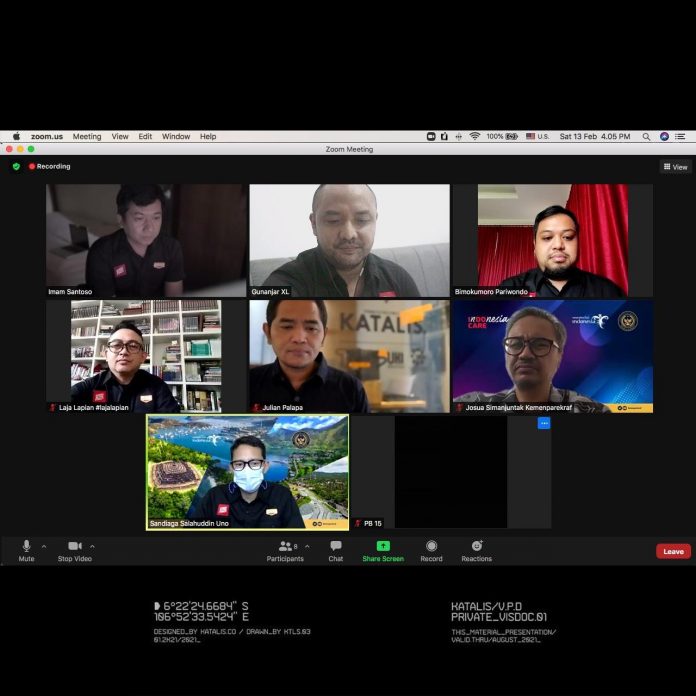
Task: Open macOS Spotlight search icon
Action: (646, 136)
